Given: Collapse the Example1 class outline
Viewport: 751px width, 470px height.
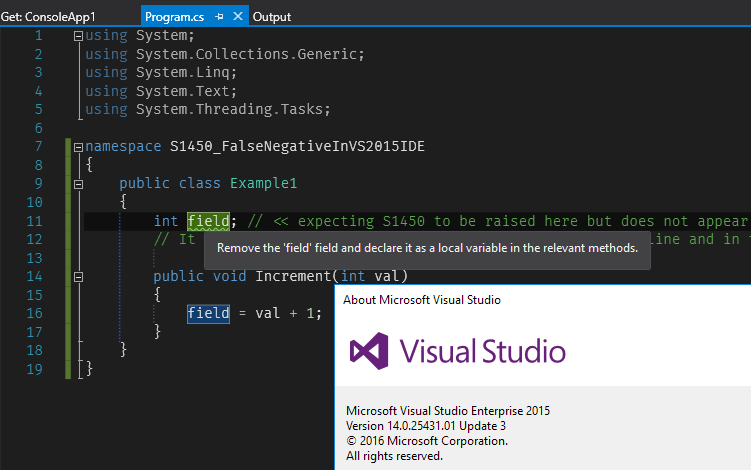Looking at the screenshot, I should tap(79, 184).
